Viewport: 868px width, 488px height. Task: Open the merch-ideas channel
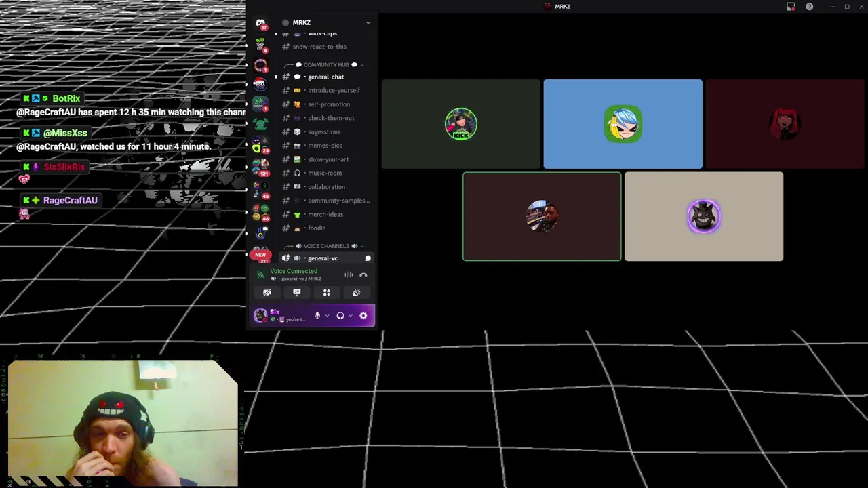tap(326, 214)
